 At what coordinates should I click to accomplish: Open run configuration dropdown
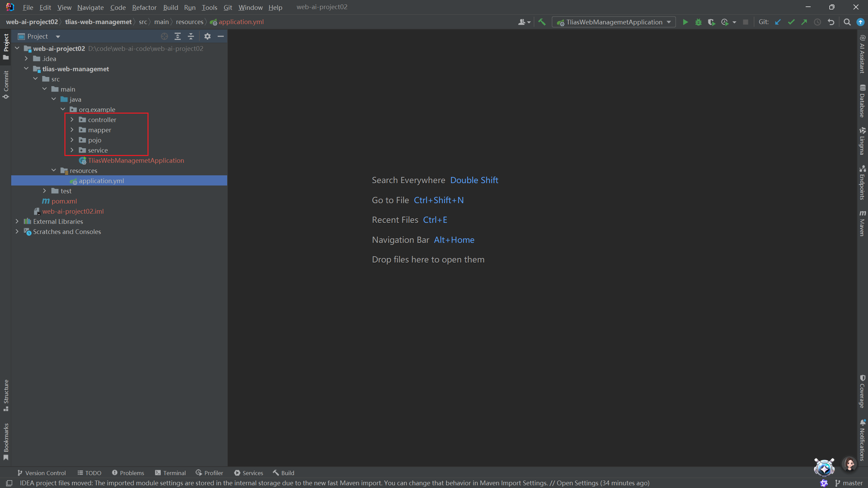point(614,22)
